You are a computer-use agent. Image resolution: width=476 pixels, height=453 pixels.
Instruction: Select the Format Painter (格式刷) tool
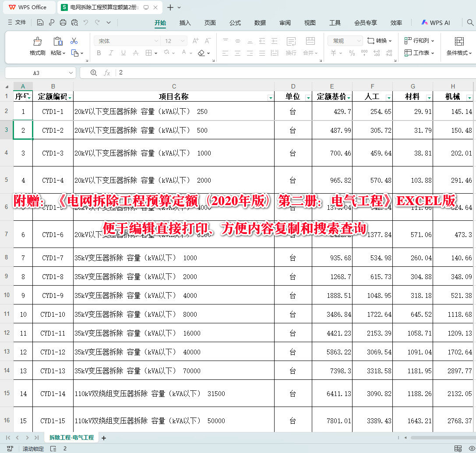coord(37,46)
